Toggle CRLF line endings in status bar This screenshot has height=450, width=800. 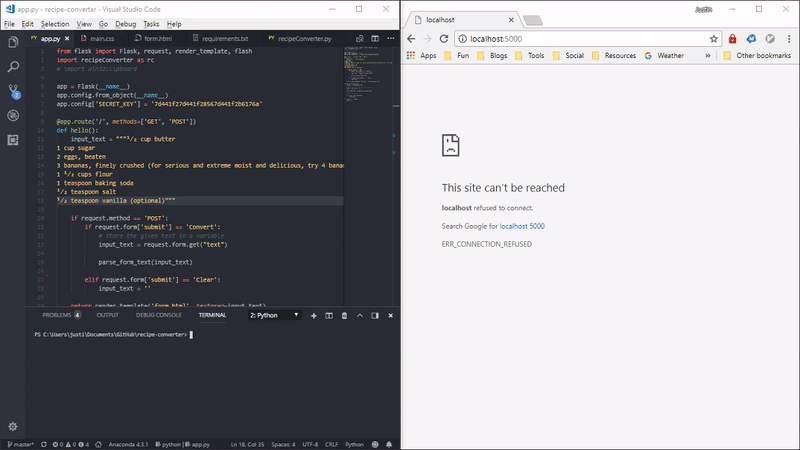332,444
